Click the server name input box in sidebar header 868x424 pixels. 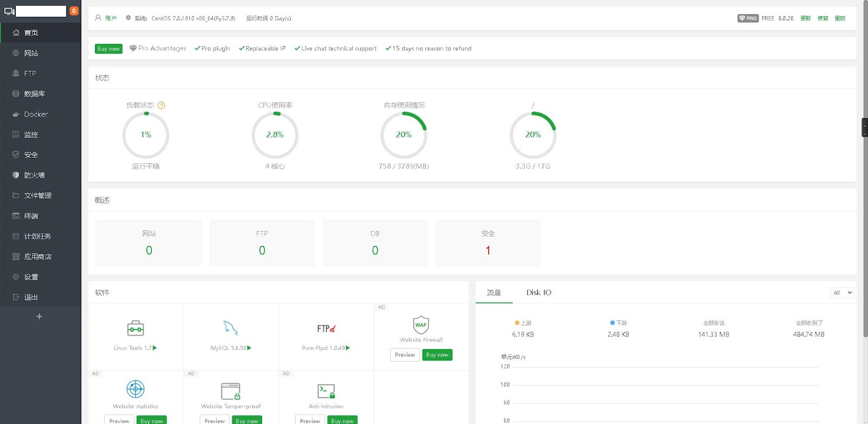click(x=41, y=11)
